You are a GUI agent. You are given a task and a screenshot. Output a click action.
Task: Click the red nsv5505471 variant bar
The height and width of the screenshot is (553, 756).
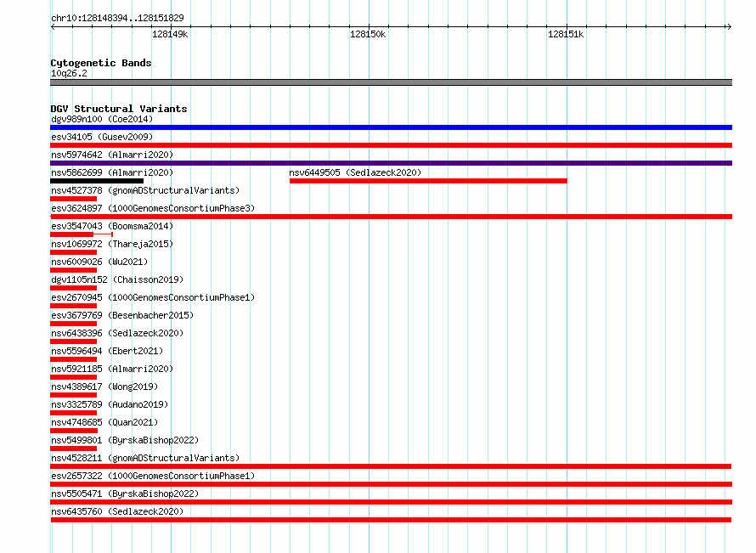point(391,502)
